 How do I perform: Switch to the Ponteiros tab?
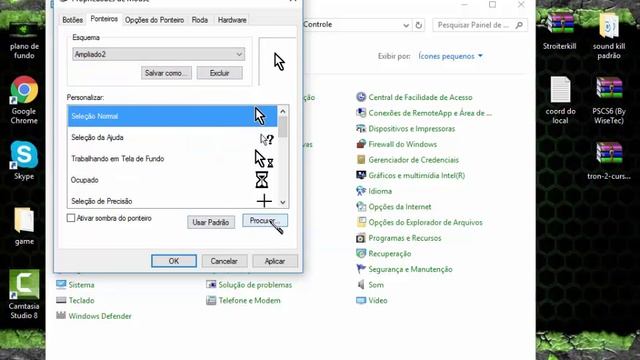tap(104, 19)
